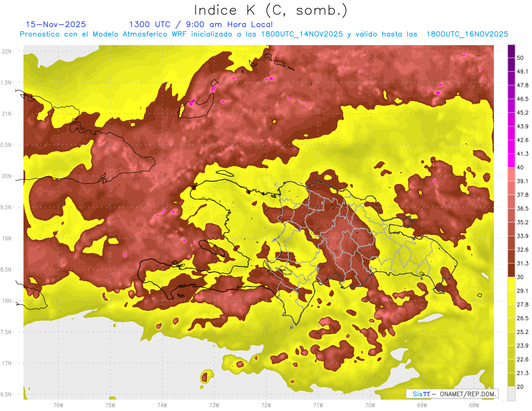Pick the "21.3" value on the color scale
The image size is (532, 411).
pos(522,373)
